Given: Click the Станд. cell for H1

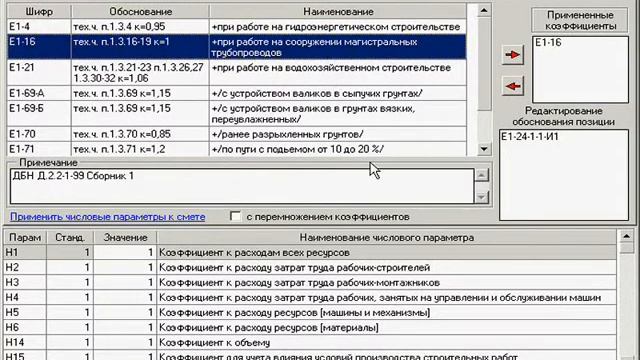Looking at the screenshot, I should (x=70, y=253).
